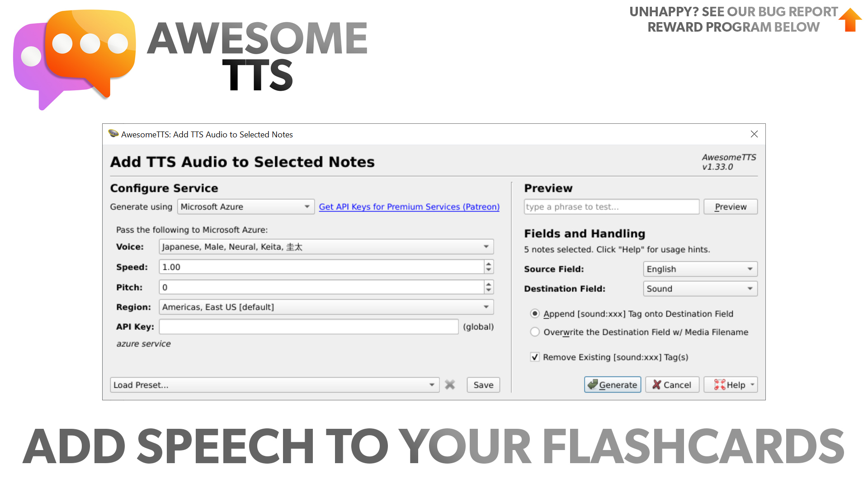Click the Save preset button icon

(x=483, y=385)
